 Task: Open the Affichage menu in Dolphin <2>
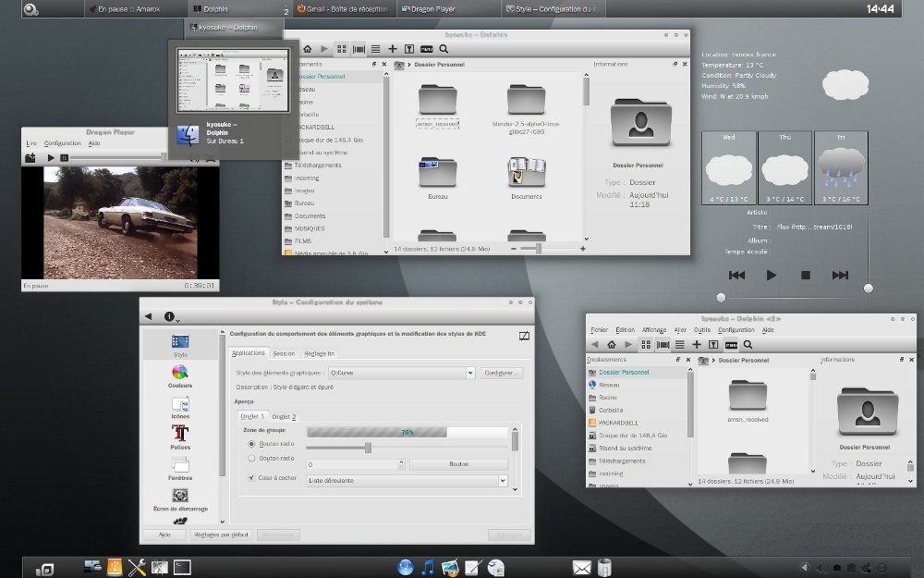(x=654, y=330)
